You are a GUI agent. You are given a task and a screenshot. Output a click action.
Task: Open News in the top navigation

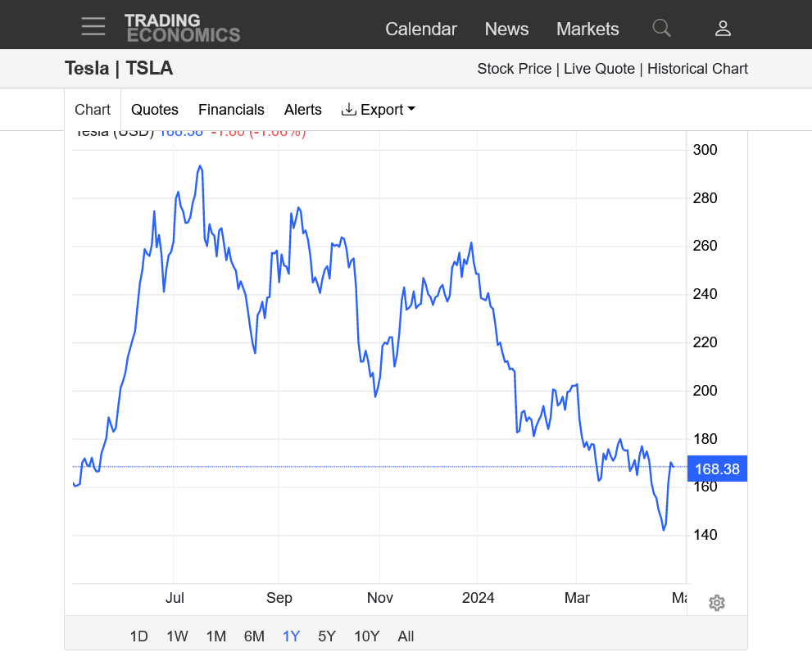(506, 29)
